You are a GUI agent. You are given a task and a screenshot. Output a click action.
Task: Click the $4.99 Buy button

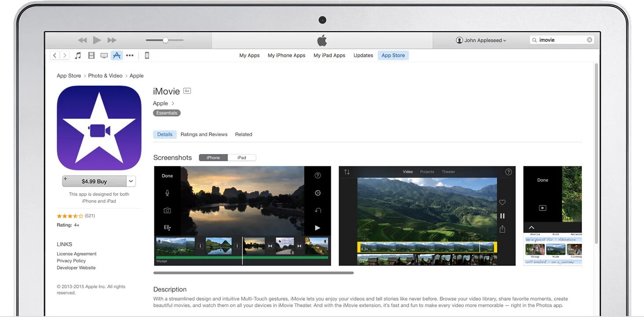click(x=94, y=181)
